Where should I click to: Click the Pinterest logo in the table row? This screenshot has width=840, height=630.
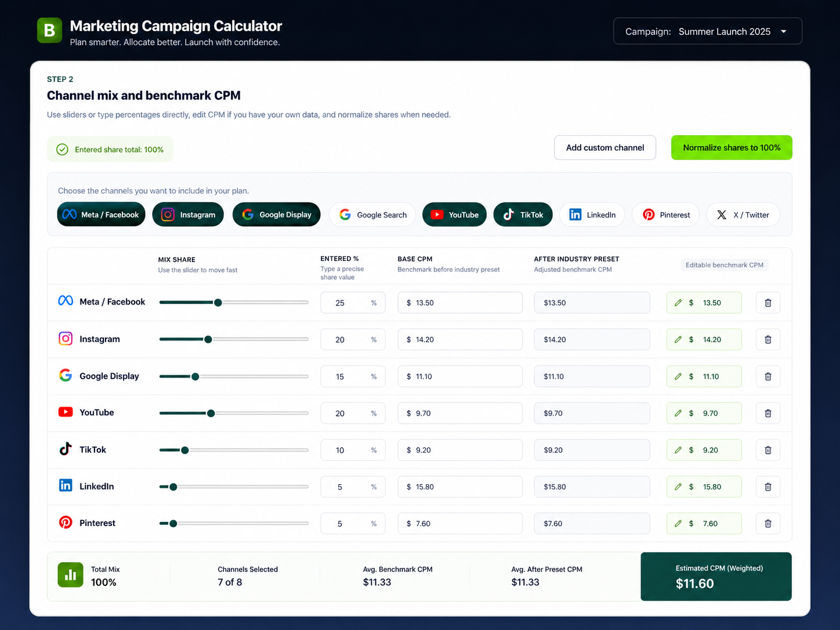tap(66, 522)
